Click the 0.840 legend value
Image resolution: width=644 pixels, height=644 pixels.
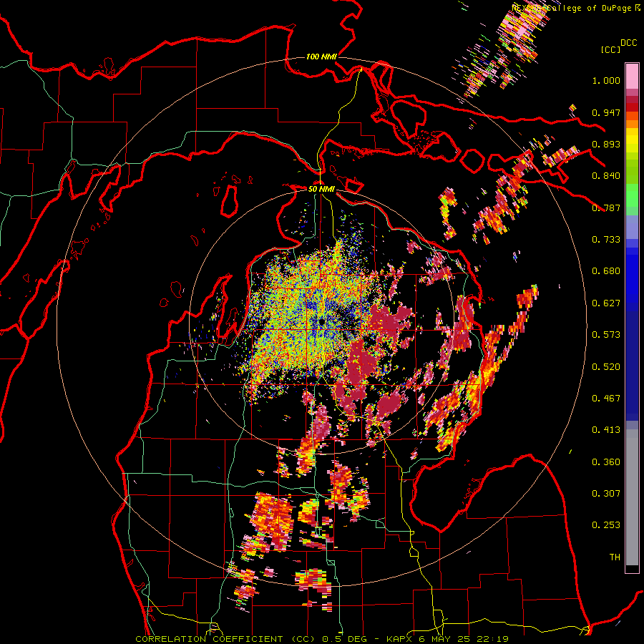(606, 176)
